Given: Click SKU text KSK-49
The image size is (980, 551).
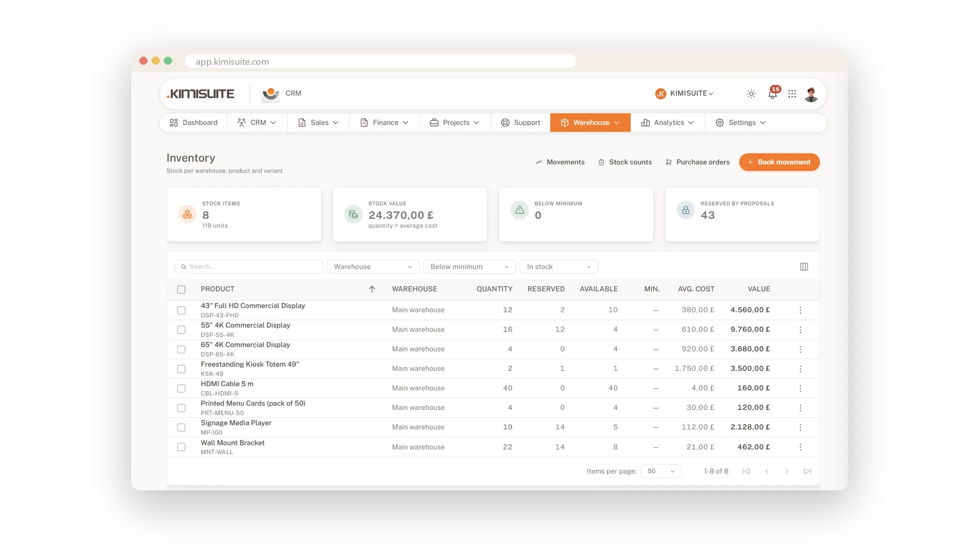Looking at the screenshot, I should click(x=212, y=374).
